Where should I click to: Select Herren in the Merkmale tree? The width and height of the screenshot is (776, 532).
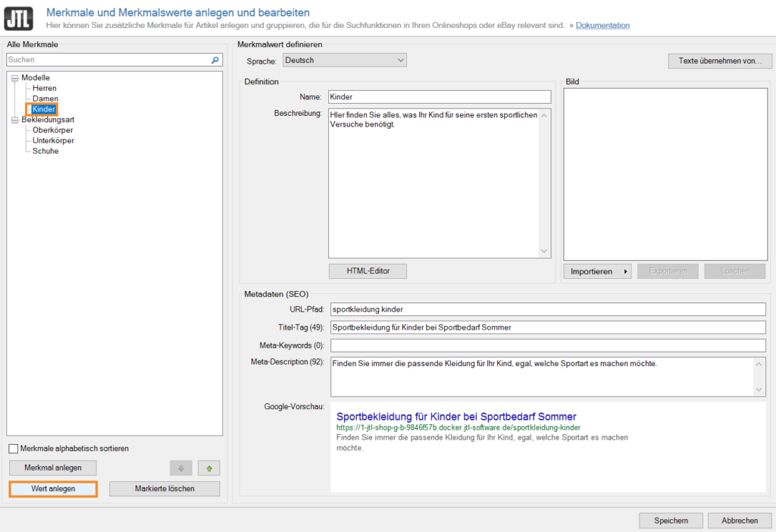45,89
